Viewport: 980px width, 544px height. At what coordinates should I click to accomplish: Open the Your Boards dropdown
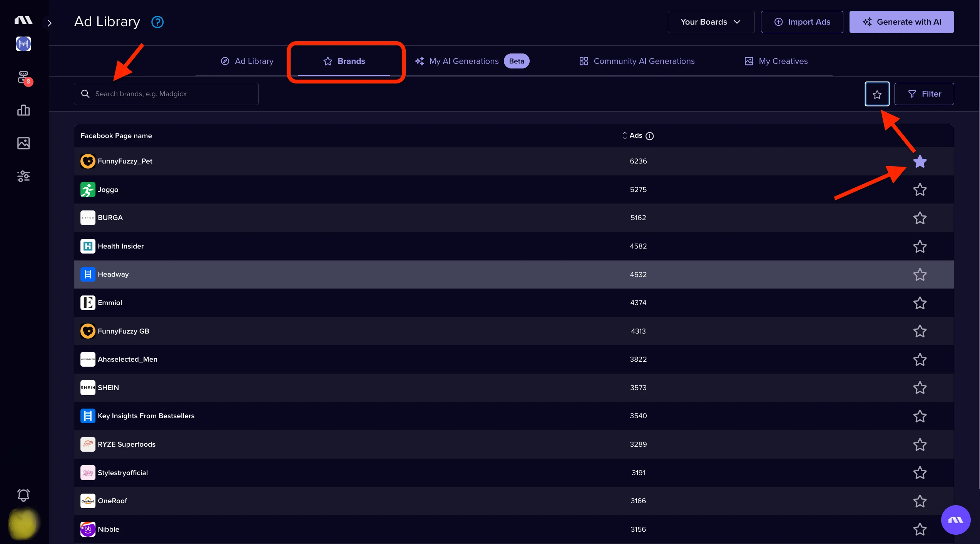711,22
